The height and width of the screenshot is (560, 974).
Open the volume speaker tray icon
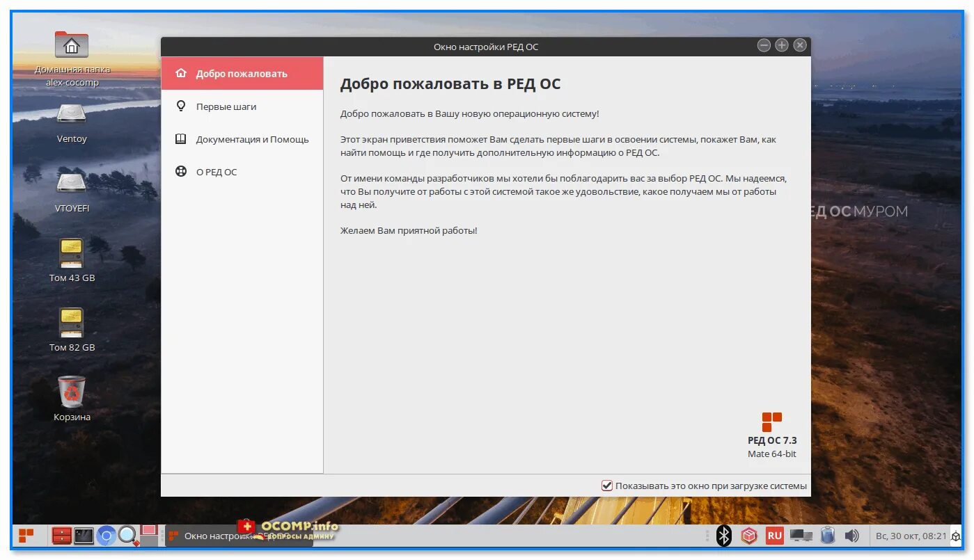pos(851,536)
